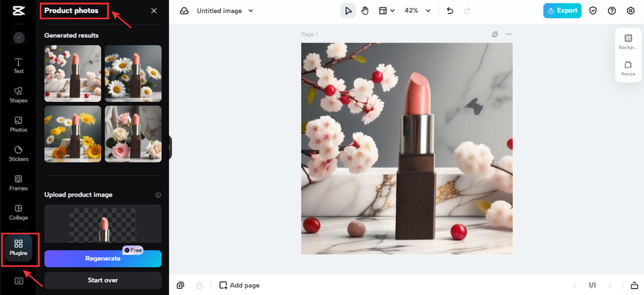Image resolution: width=644 pixels, height=295 pixels.
Task: Click the duplicate page icon in the bottom bar
Action: pos(180,285)
